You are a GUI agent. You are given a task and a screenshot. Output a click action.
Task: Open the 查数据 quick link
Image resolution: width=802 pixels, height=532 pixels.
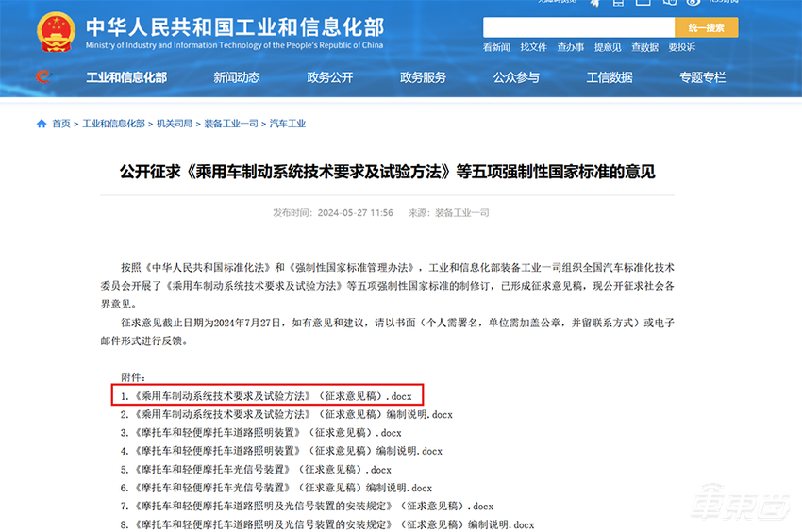tap(644, 47)
